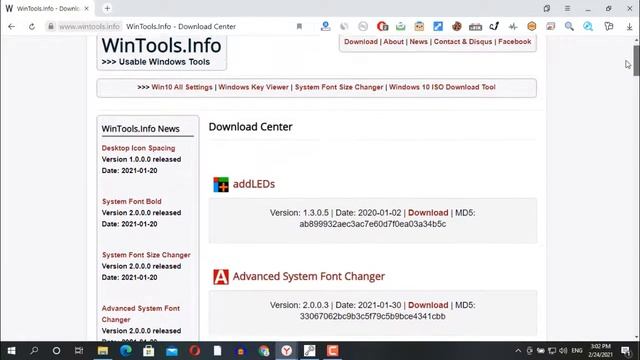Screen dimensions: 640x360
Task: Open the Windows Key Viewer link
Action: (x=253, y=87)
